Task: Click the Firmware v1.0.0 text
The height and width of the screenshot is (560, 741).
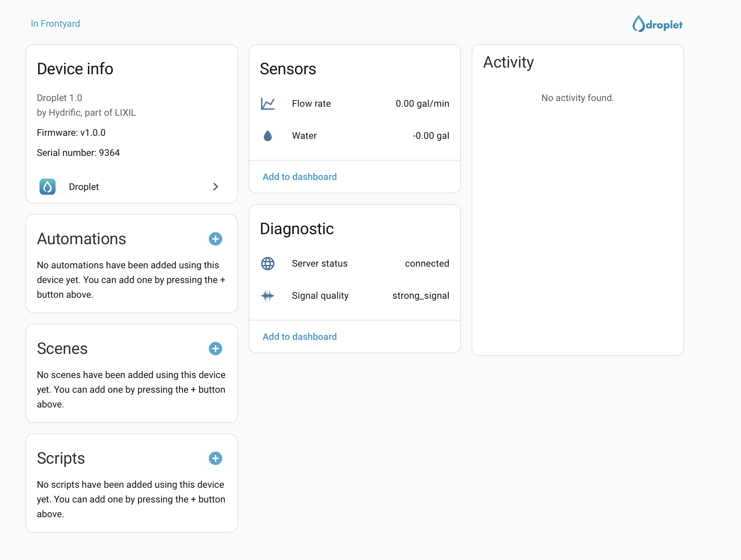Action: coord(71,132)
